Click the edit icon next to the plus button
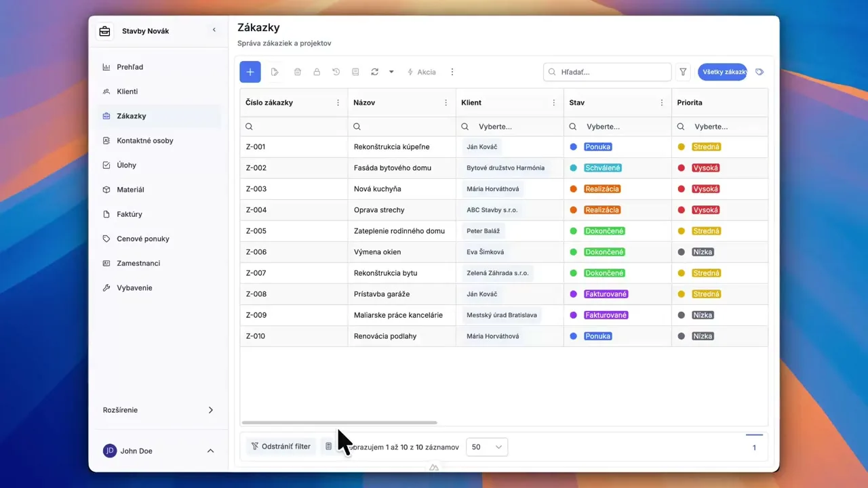The height and width of the screenshot is (488, 868). coord(274,71)
